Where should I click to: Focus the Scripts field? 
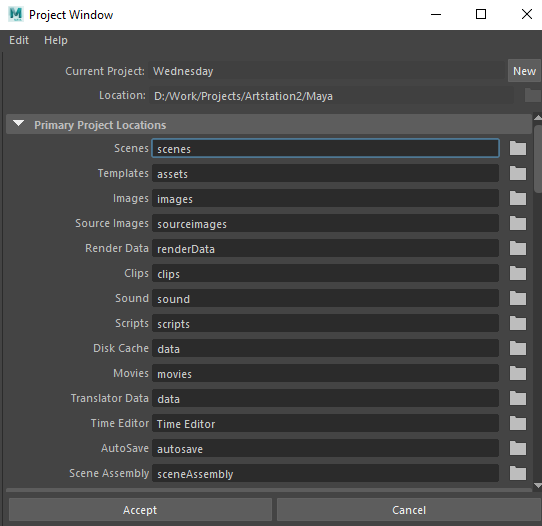pyautogui.click(x=325, y=323)
